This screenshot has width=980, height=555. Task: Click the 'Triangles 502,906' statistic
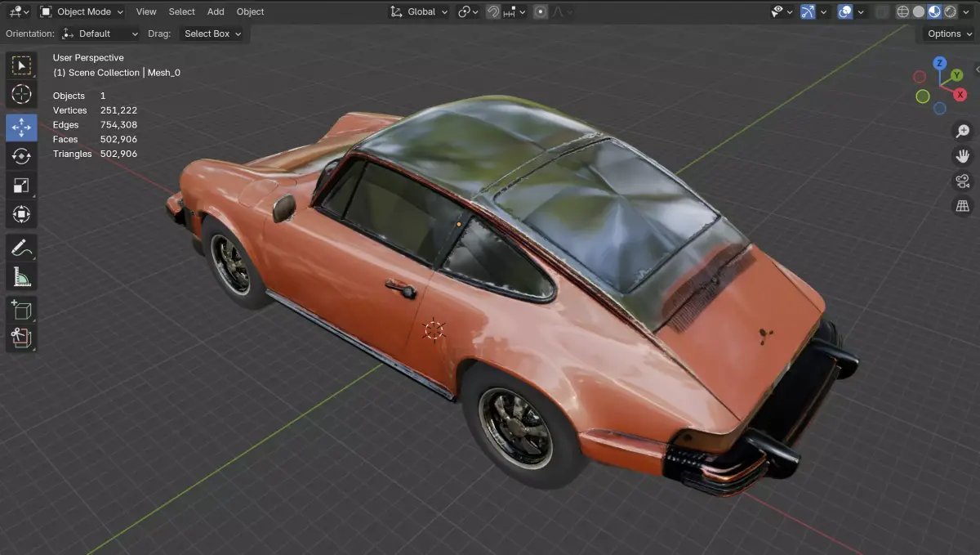point(95,154)
